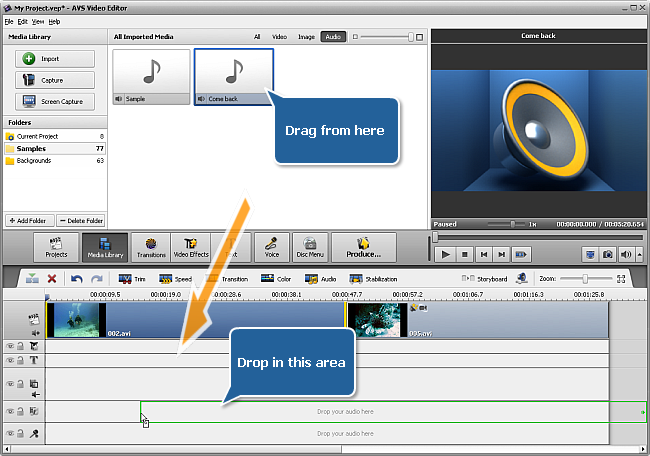Open the volume dropdown arrow

[x=639, y=254]
